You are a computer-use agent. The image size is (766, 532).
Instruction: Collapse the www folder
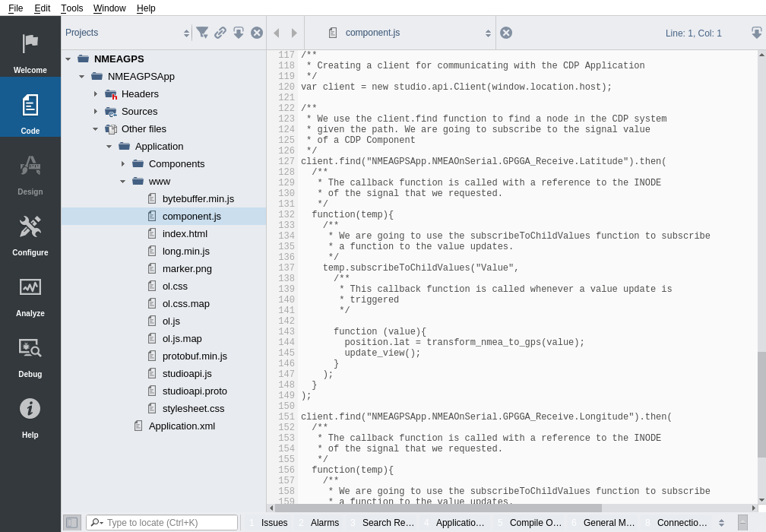(123, 182)
